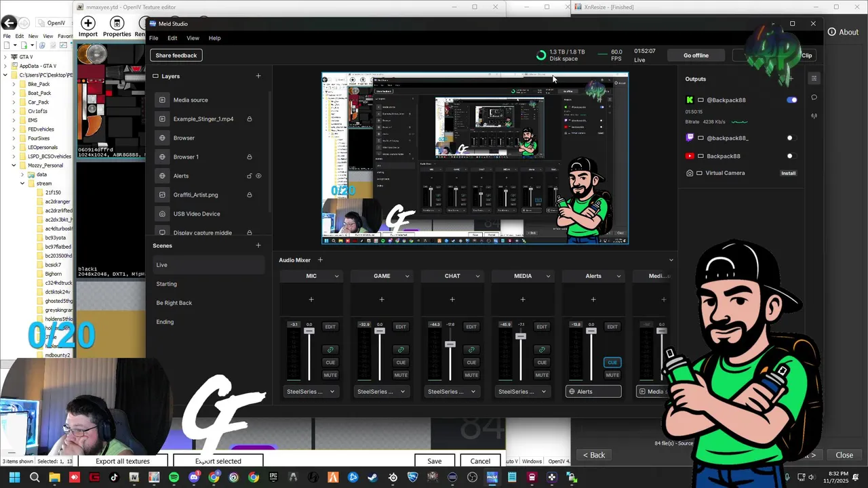This screenshot has height=488, width=868.
Task: Open Discord from the taskbar
Action: 194,478
